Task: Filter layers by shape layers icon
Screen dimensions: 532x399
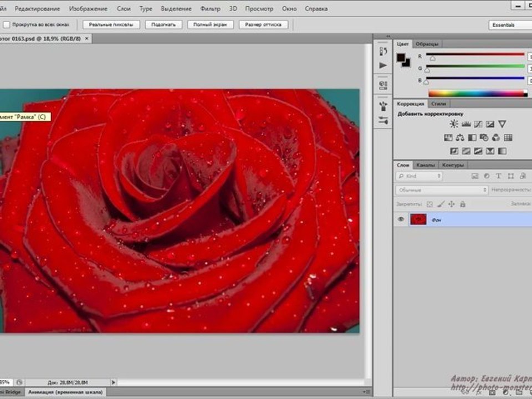Action: click(x=510, y=176)
